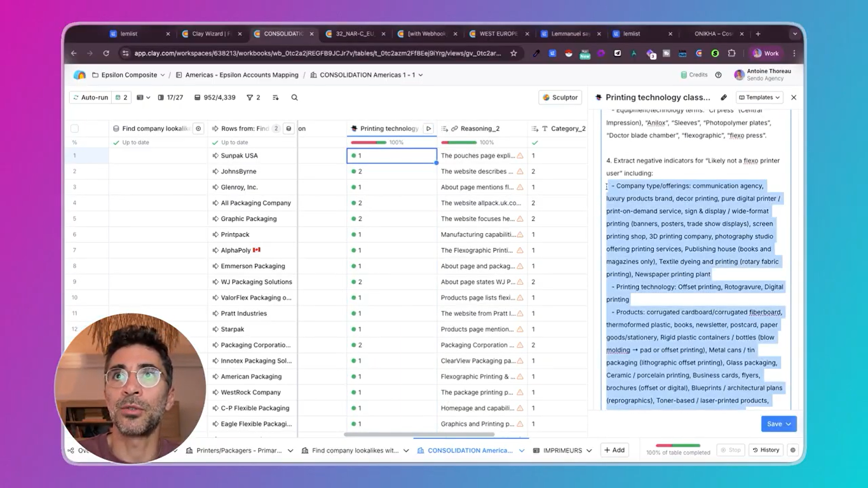Click the Stop button

[730, 450]
